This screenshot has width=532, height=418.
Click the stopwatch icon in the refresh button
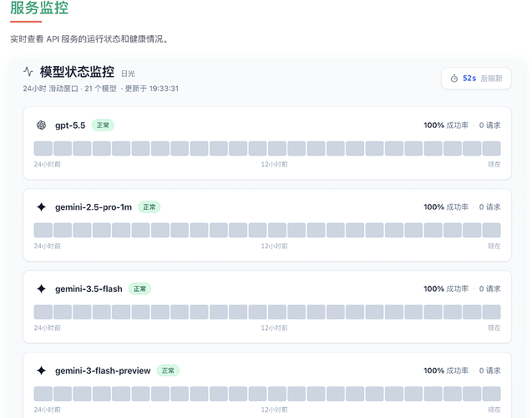(454, 79)
